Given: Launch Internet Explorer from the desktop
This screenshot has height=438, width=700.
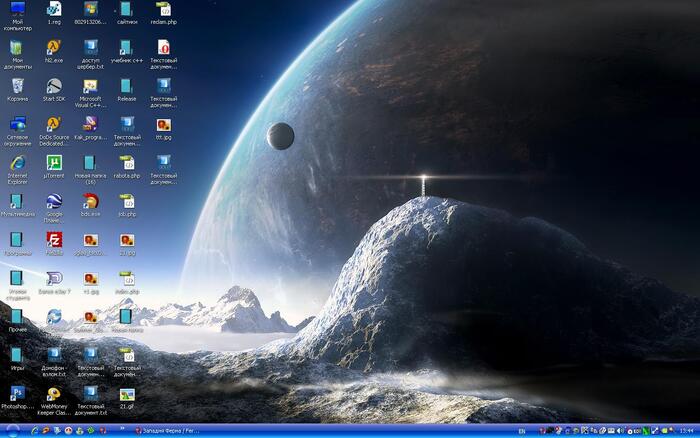Looking at the screenshot, I should tap(17, 164).
